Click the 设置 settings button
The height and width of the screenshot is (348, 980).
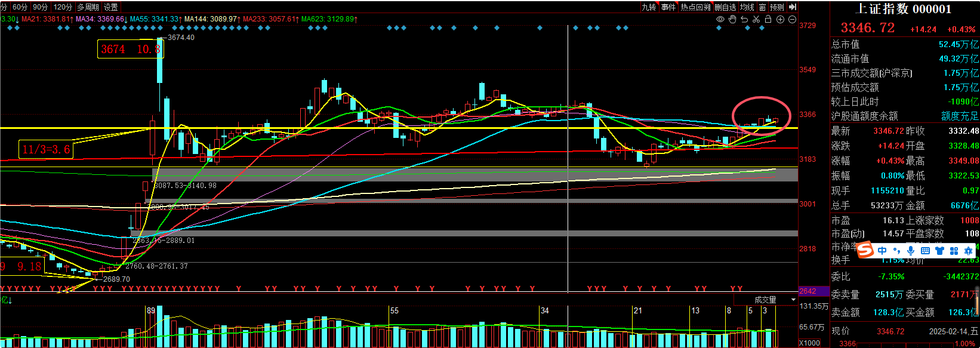[111, 7]
